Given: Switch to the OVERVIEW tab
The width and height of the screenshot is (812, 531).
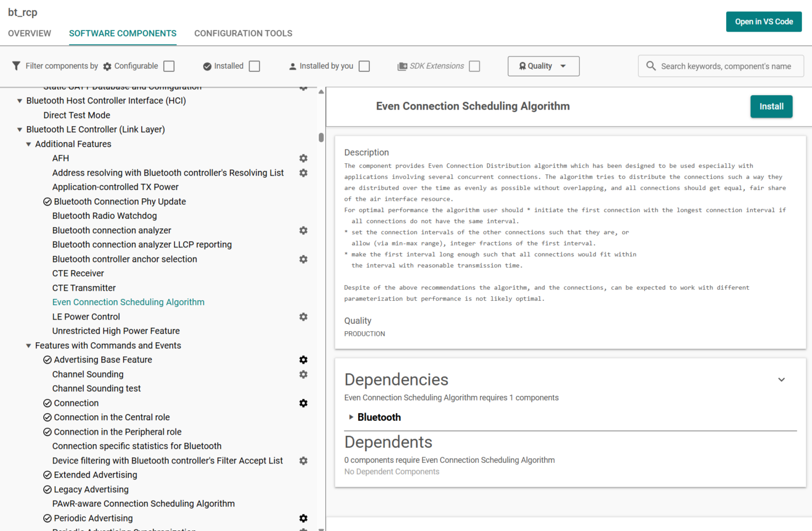Looking at the screenshot, I should click(29, 33).
